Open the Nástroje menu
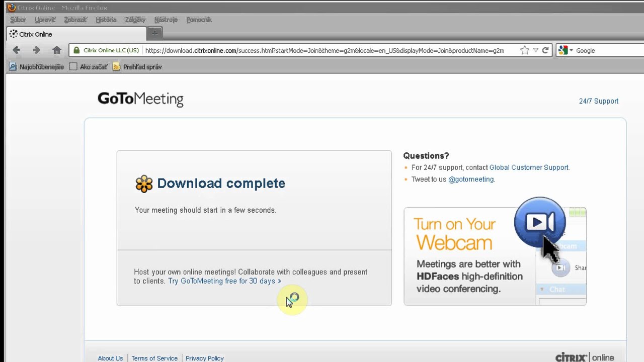The width and height of the screenshot is (644, 362). 166,20
